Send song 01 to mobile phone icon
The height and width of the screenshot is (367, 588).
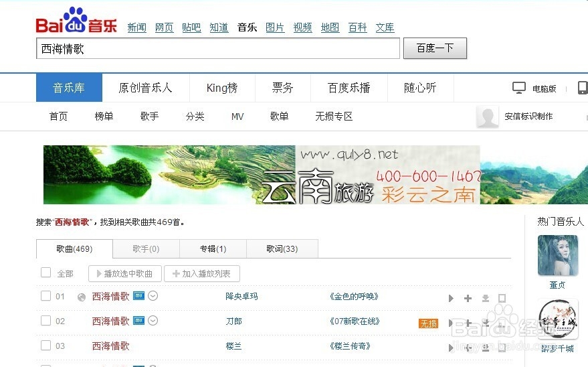click(502, 298)
